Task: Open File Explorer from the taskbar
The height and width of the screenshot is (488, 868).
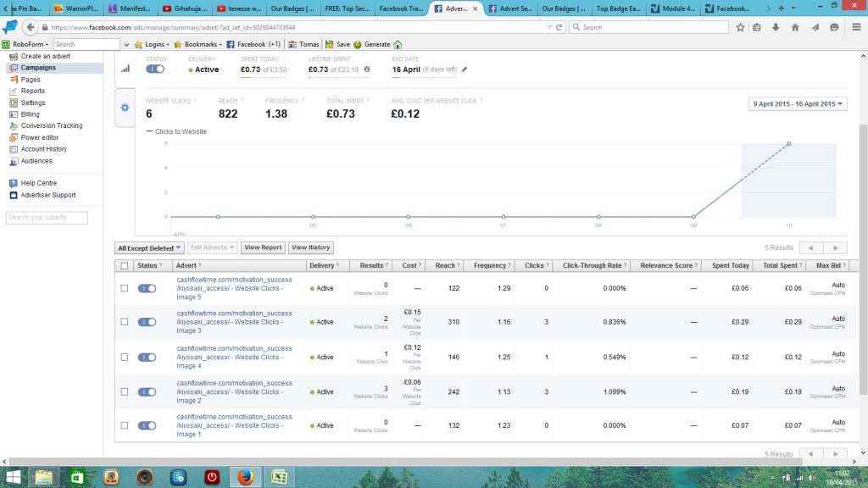Action: click(44, 477)
